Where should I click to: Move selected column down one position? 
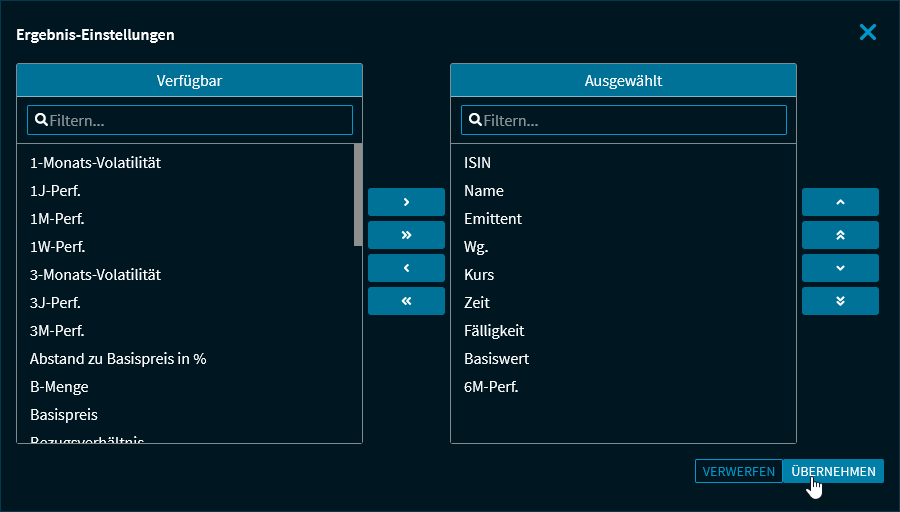tap(840, 268)
